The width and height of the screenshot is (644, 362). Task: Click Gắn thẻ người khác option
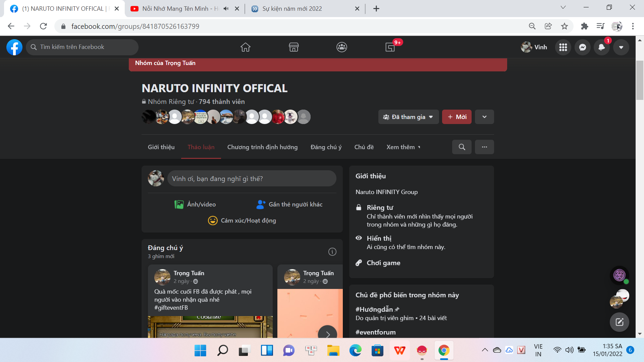pyautogui.click(x=289, y=204)
